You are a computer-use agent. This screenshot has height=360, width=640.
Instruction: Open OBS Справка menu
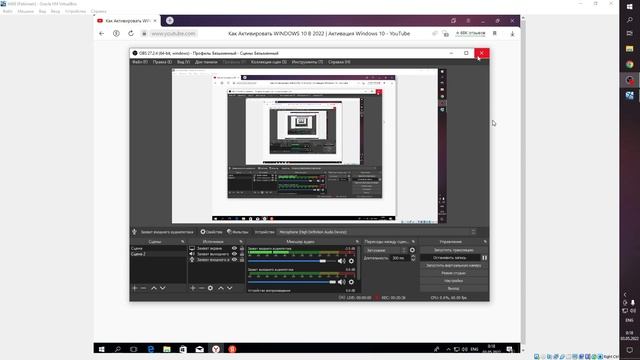tap(339, 62)
